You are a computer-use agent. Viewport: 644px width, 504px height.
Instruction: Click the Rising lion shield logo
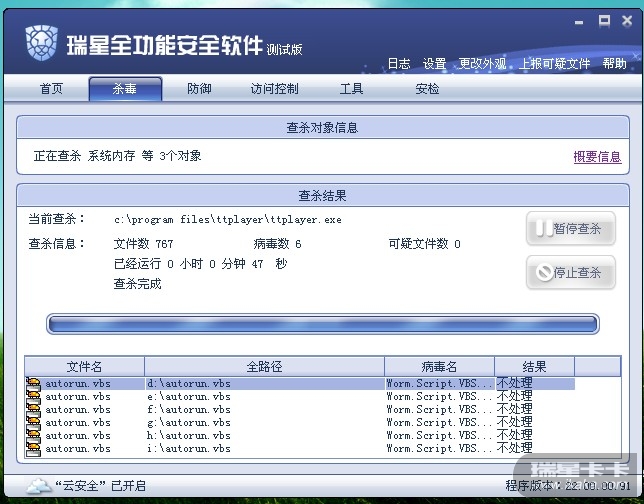41,43
